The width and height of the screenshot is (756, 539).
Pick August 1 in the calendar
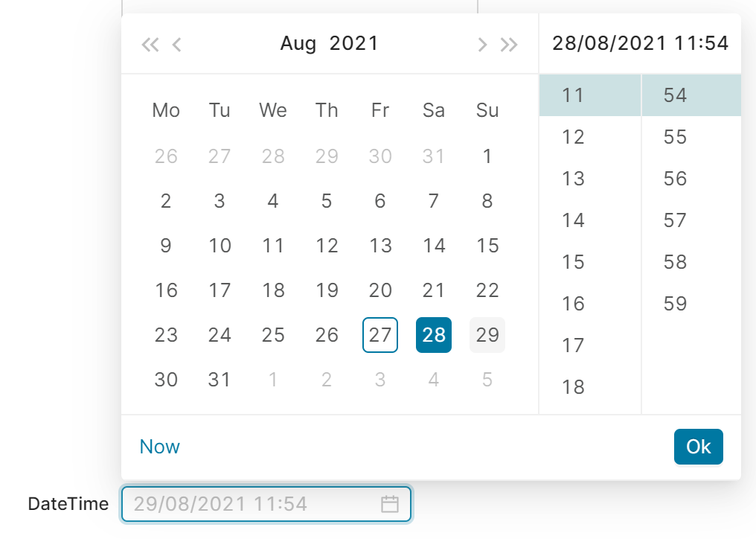coord(487,156)
